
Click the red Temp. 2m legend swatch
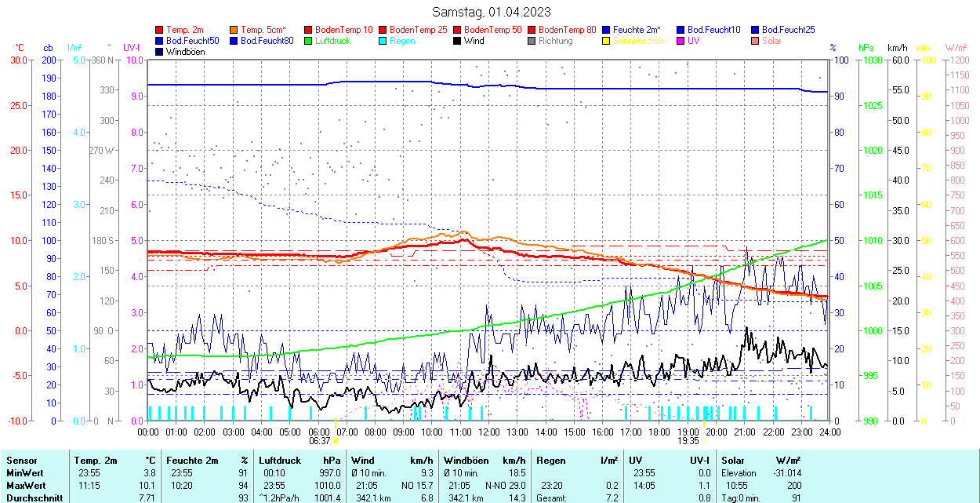point(160,30)
